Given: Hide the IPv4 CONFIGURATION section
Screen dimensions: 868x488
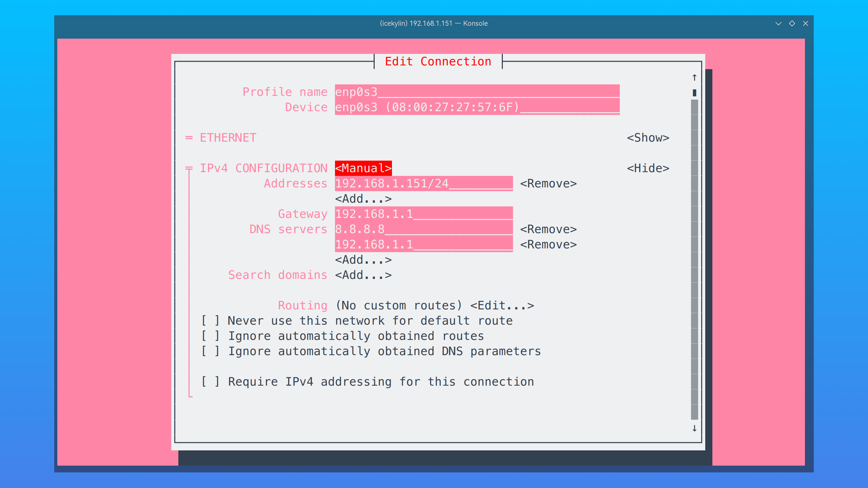Looking at the screenshot, I should (648, 168).
